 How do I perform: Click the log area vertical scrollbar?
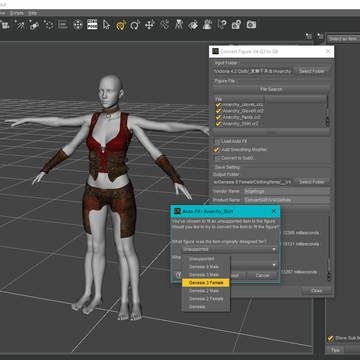point(329,248)
